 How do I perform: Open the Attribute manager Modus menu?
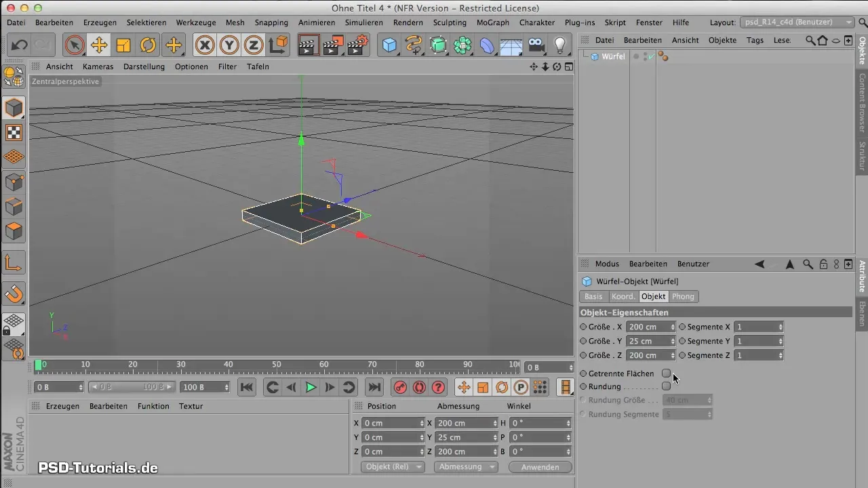607,264
